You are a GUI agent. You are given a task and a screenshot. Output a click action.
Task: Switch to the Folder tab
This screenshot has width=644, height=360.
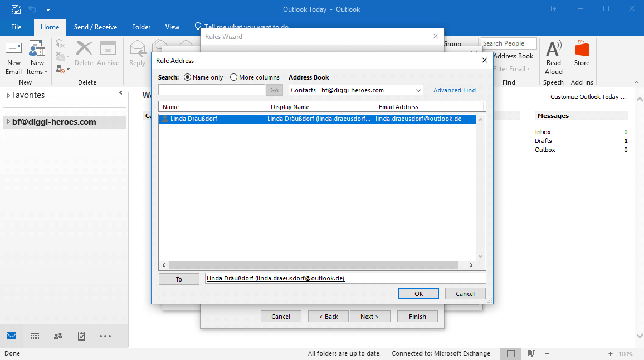(x=141, y=27)
